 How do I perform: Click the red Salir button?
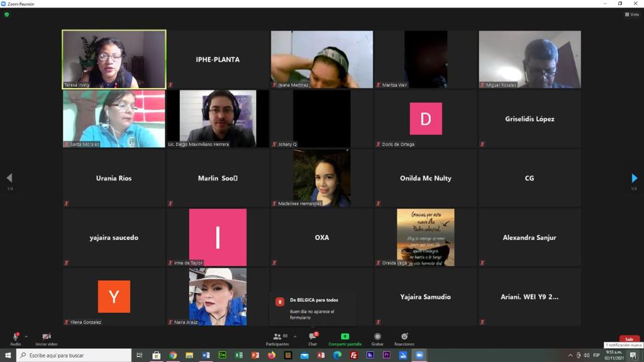pyautogui.click(x=629, y=339)
